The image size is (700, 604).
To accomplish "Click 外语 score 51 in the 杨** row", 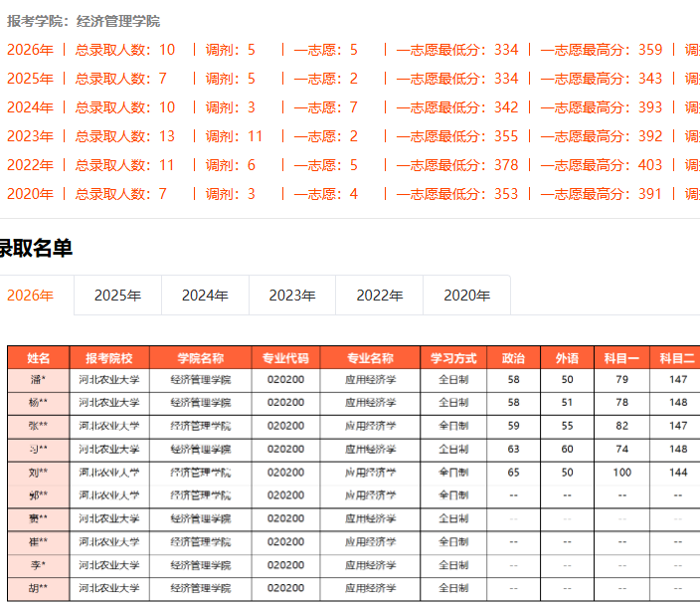I will coord(567,403).
